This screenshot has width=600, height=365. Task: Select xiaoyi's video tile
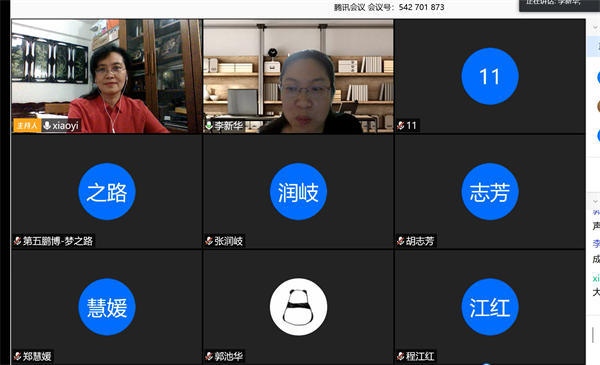[x=107, y=76]
